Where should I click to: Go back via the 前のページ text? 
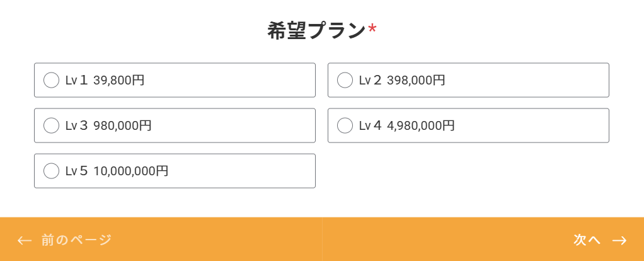[x=76, y=240]
